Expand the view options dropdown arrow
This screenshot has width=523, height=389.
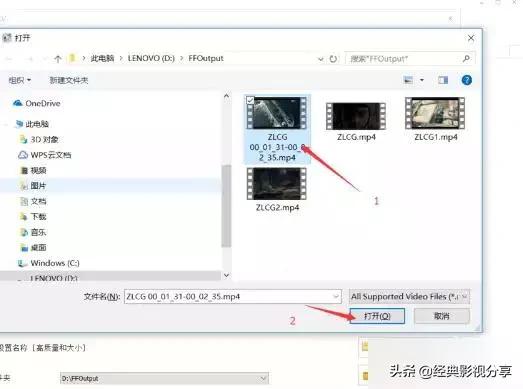coord(422,80)
